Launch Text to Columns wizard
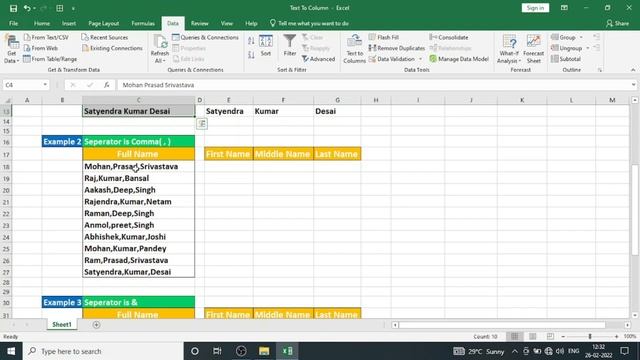Viewport: 640px width, 360px height. pyautogui.click(x=354, y=49)
